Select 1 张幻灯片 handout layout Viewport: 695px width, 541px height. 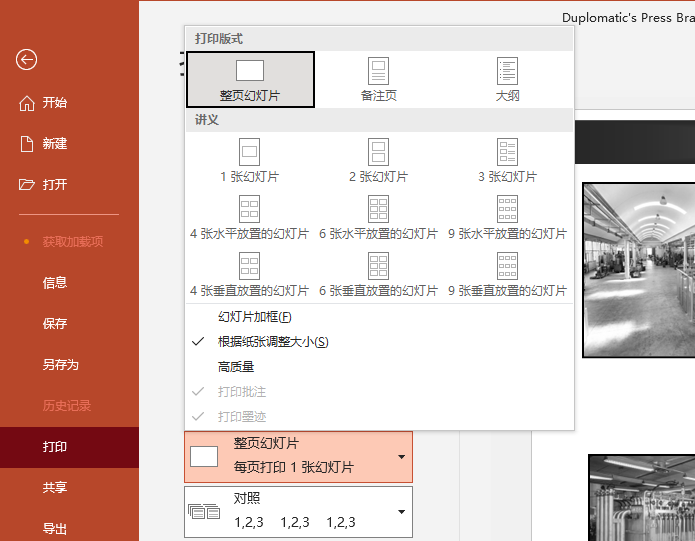(250, 160)
